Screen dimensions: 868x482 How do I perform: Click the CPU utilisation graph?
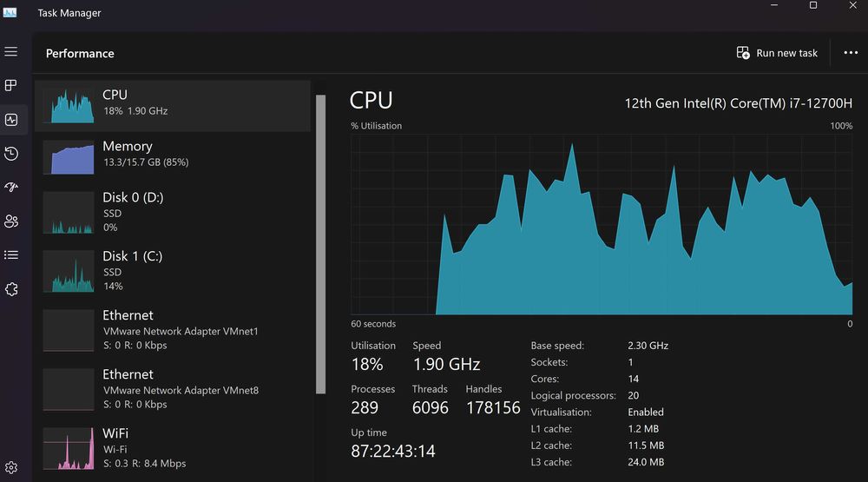click(x=602, y=224)
